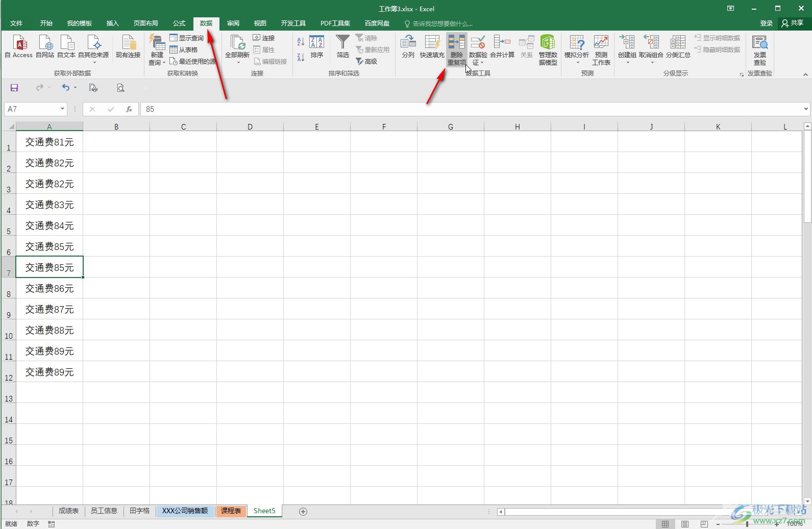812x529 pixels.
Task: Click 告诉我您想要做什么 search box
Action: click(x=438, y=23)
